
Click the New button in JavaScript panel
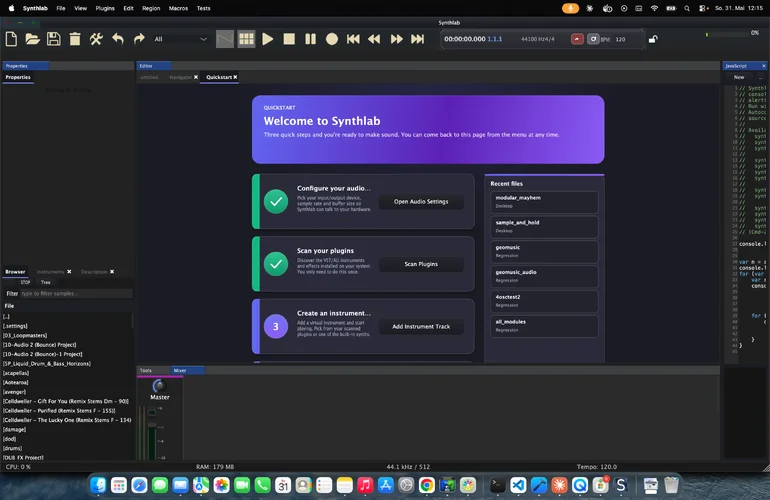[x=739, y=77]
